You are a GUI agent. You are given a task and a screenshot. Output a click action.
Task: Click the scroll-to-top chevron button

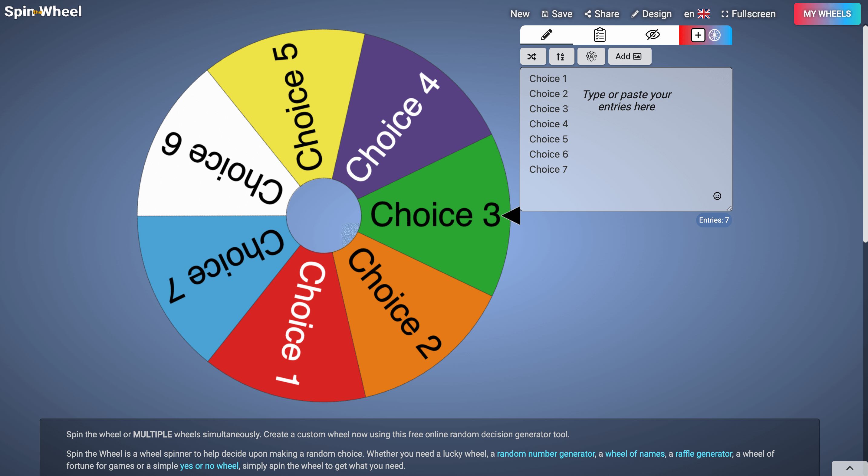(850, 468)
